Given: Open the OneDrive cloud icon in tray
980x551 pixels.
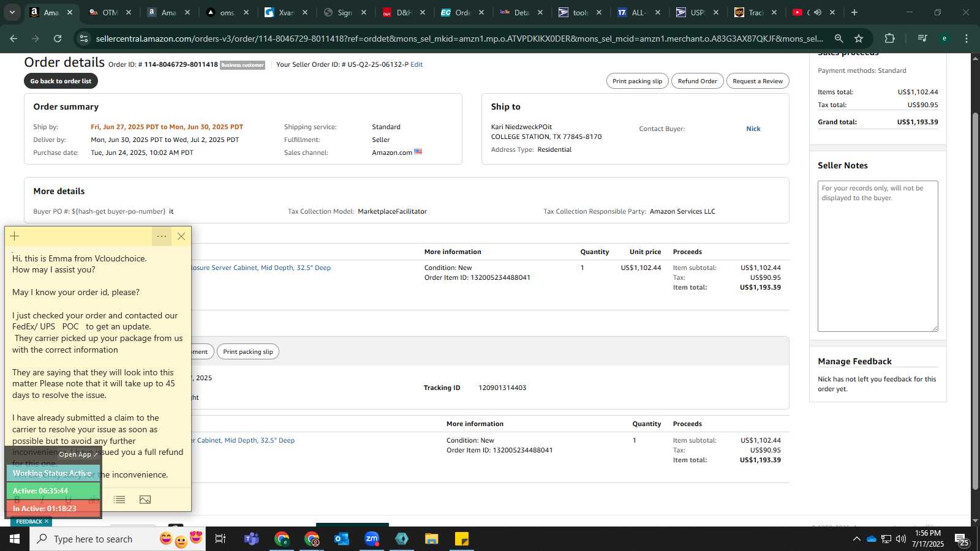Looking at the screenshot, I should pos(871,539).
